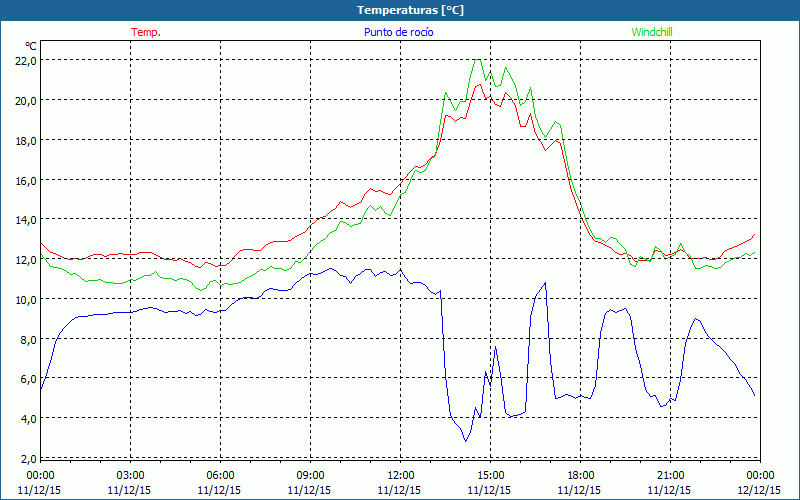Select the red 'Temp.' legend label
This screenshot has height=500, width=800.
coord(146,32)
